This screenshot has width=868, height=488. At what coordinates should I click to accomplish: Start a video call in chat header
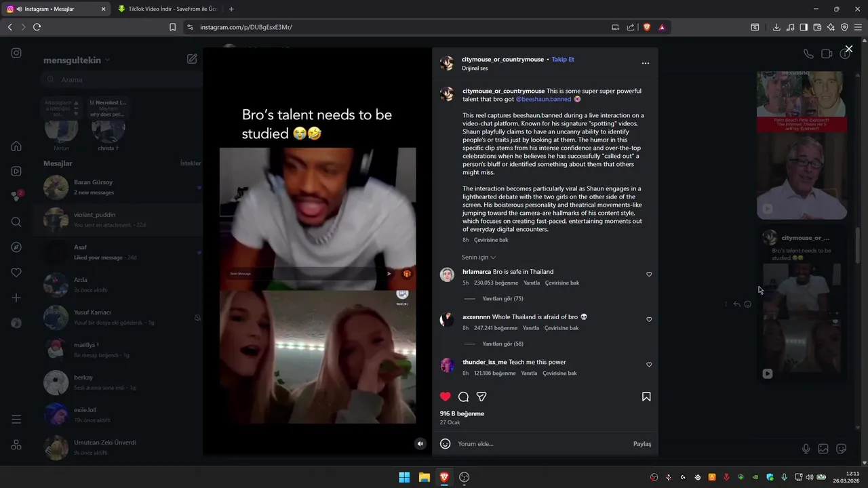pyautogui.click(x=827, y=54)
